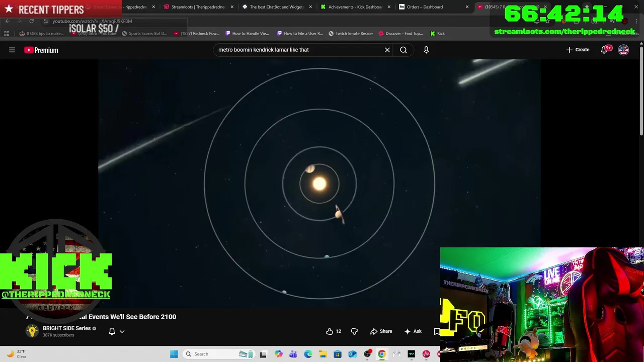Viewport: 644px width, 362px height.
Task: Open the account avatar menu
Action: pyautogui.click(x=623, y=50)
